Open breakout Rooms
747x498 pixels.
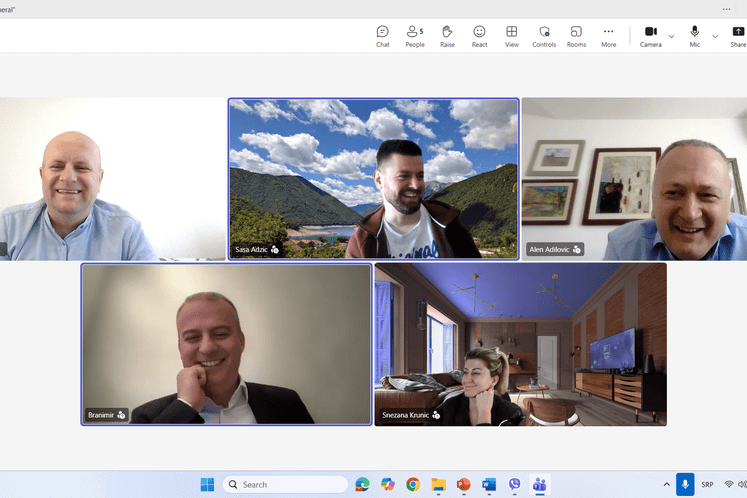576,36
